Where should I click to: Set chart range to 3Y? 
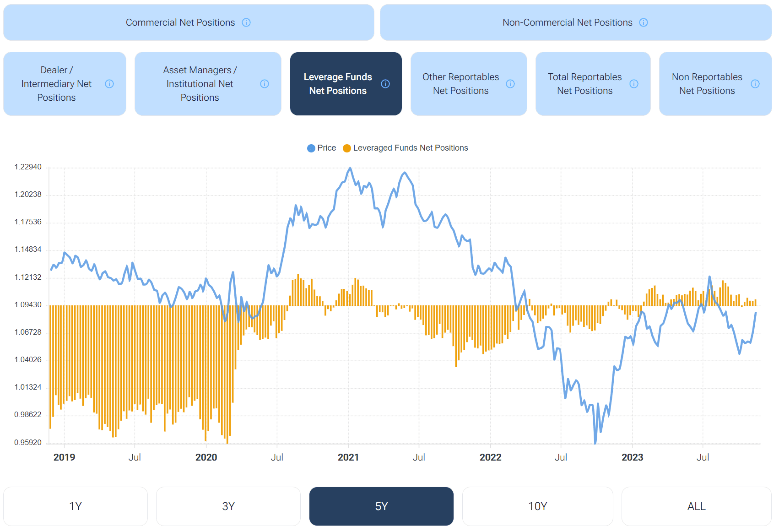click(x=228, y=506)
